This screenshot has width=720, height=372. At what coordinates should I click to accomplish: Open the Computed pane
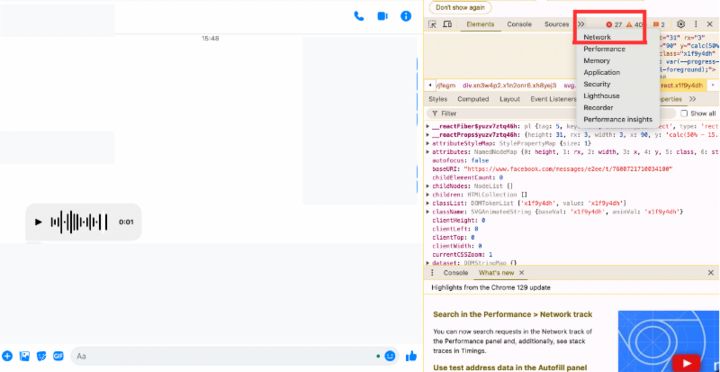click(x=473, y=99)
